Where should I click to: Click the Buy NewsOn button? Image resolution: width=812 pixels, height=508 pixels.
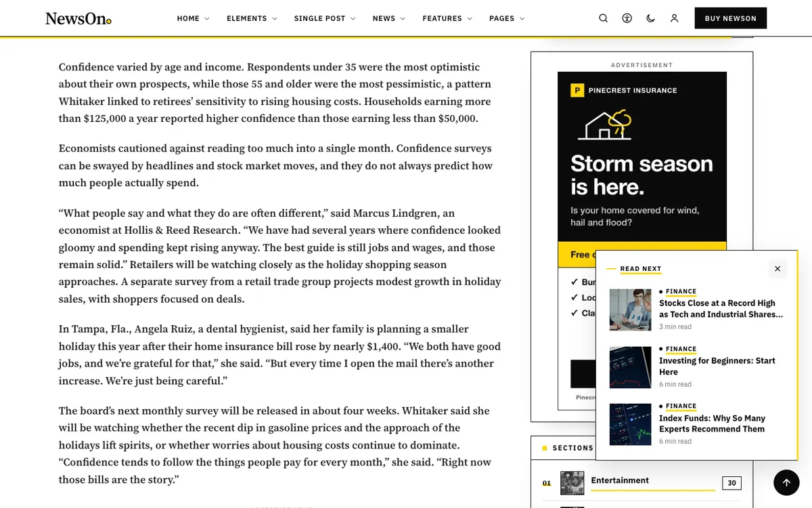tap(731, 18)
